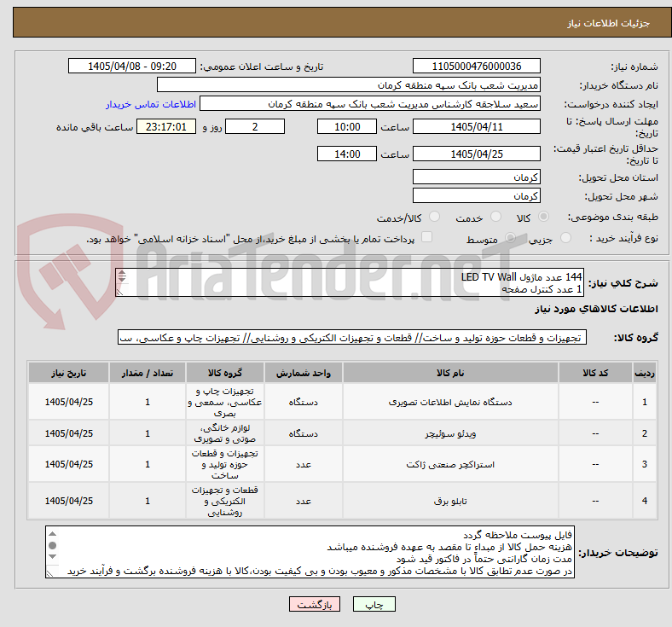Viewport: 672px width, 627px height.
Task: Click down arrow in شرح کلی نیاز box
Action: point(122,280)
